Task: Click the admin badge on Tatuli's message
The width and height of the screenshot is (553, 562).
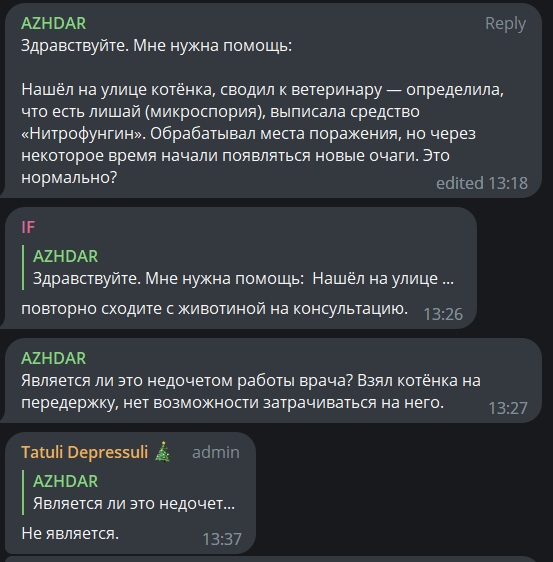Action: pos(216,452)
